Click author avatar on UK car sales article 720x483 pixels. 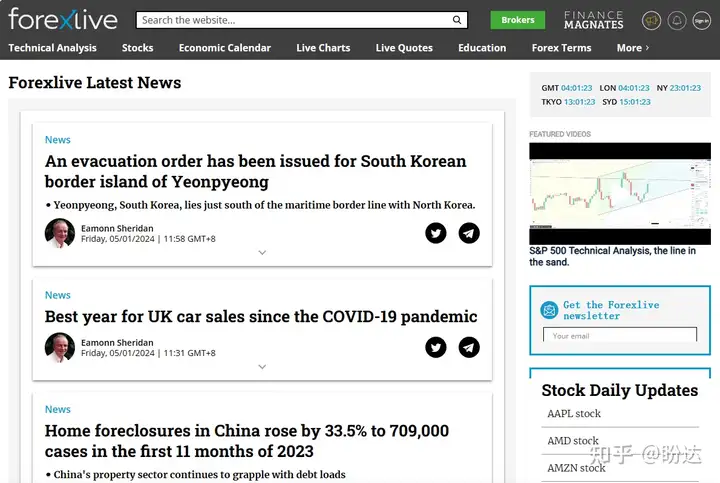click(60, 347)
